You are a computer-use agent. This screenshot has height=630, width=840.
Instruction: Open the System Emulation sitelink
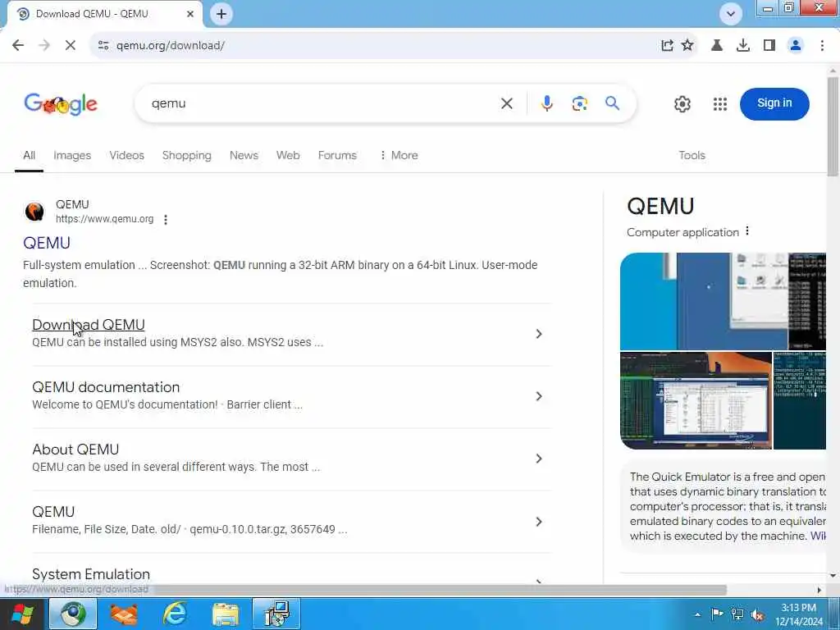click(91, 573)
